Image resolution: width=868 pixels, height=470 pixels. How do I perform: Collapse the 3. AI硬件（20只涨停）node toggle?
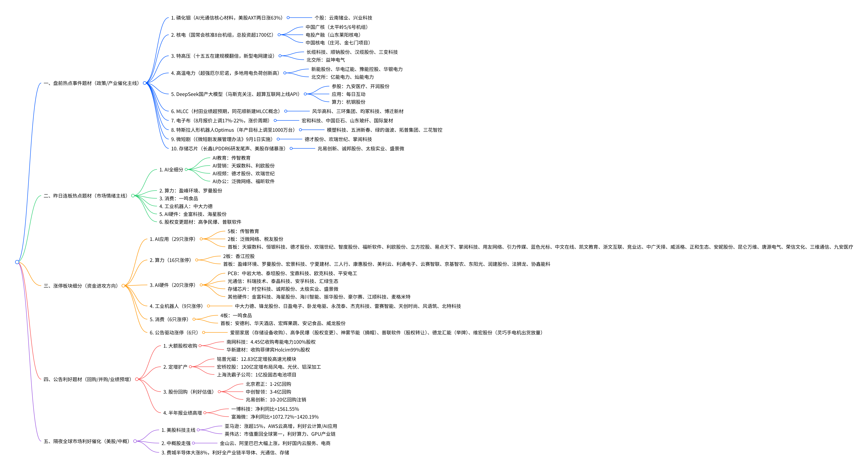tap(201, 285)
